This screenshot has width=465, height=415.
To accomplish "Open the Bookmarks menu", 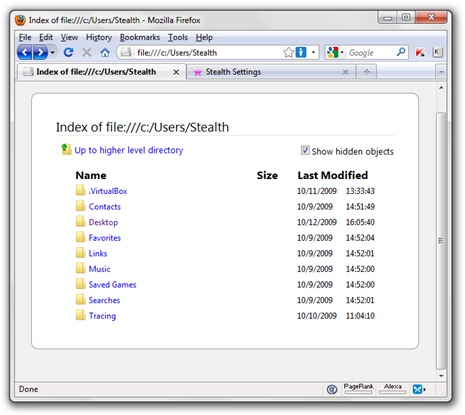I will (140, 37).
